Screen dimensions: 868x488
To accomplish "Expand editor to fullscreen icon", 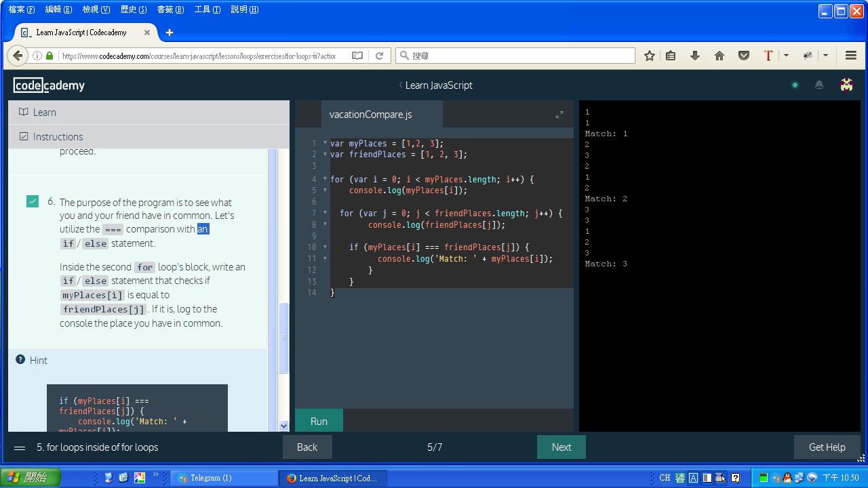I will tap(559, 115).
